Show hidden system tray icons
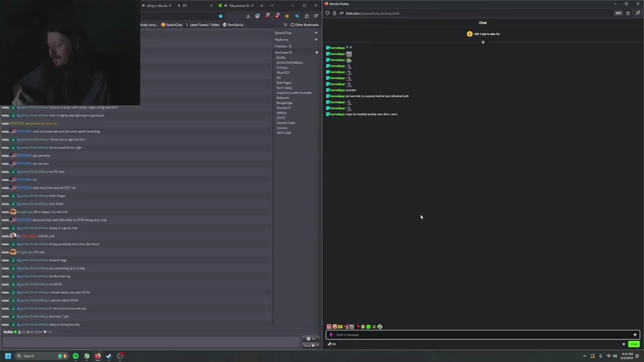Screen dimensions: 644x362 (584, 356)
